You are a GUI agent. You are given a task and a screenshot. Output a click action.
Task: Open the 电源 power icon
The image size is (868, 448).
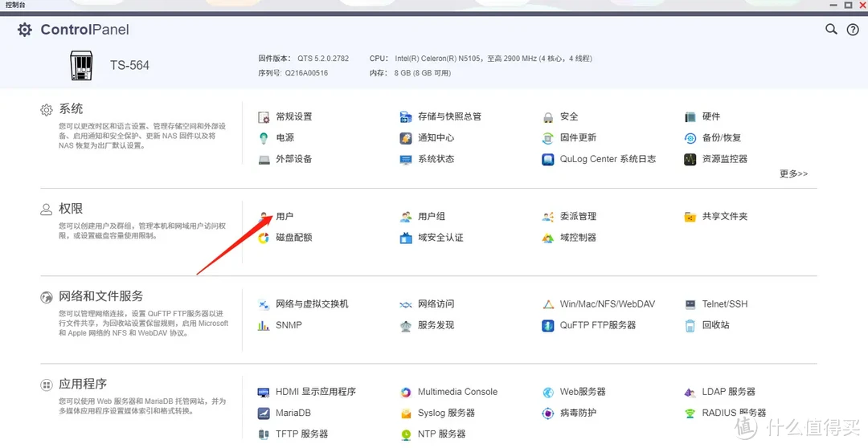click(x=264, y=138)
